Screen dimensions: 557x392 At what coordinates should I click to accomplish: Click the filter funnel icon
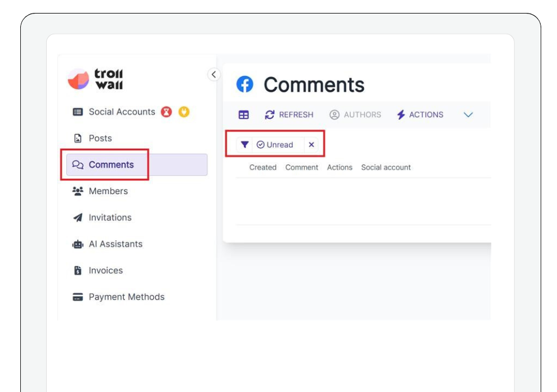click(x=244, y=145)
